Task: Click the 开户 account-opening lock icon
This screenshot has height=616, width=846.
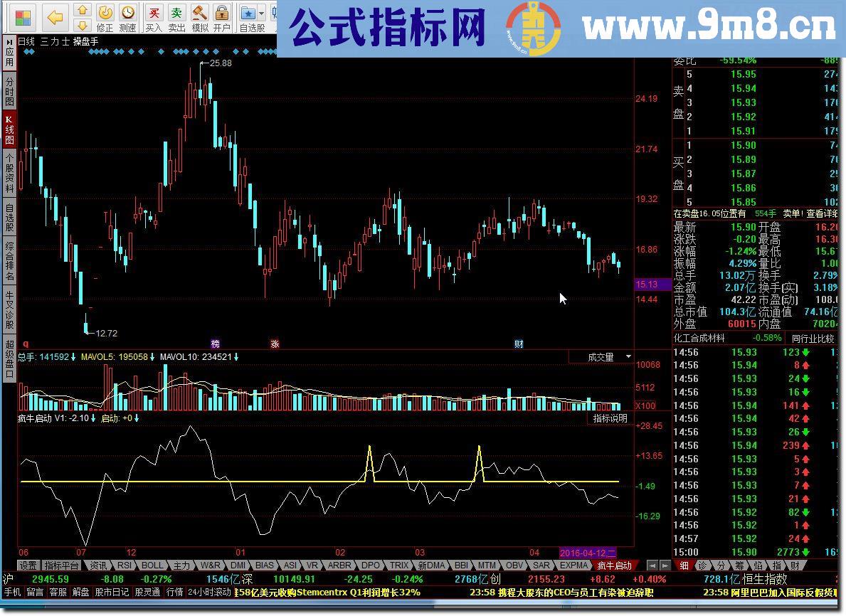Action: [x=221, y=14]
